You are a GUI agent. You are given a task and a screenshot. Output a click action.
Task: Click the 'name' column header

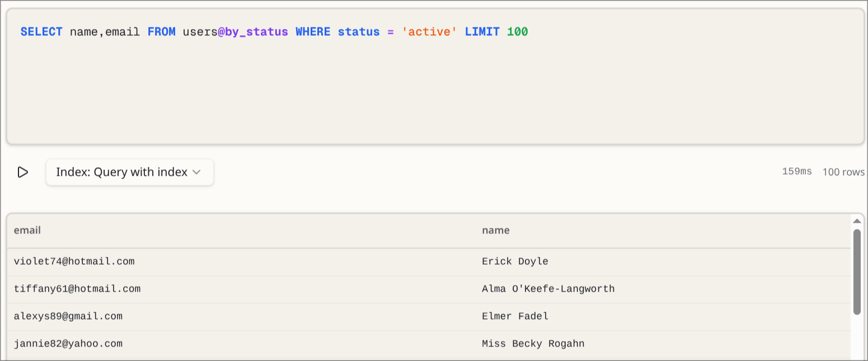coord(496,230)
